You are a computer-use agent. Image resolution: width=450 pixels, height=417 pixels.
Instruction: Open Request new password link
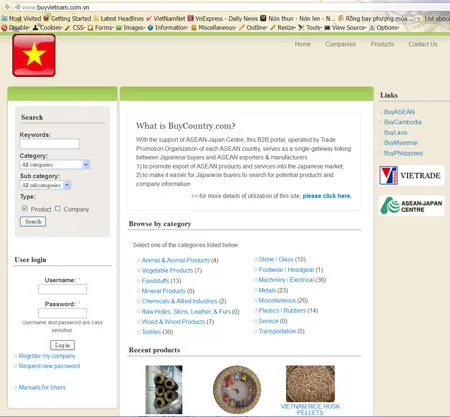49,366
